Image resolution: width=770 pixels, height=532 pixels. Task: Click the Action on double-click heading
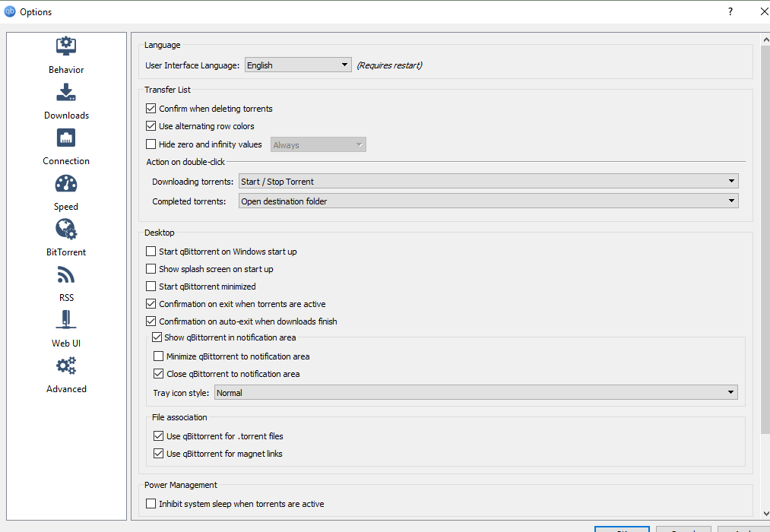pos(185,161)
